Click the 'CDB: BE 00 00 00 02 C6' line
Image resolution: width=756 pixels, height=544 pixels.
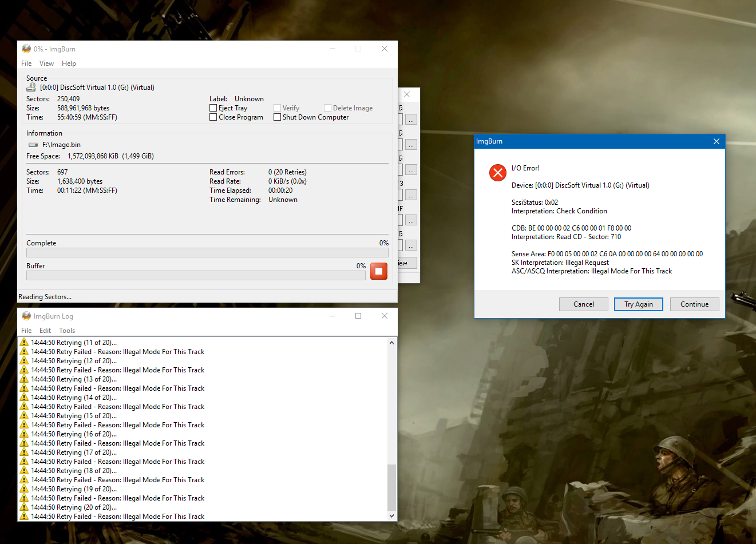coord(571,228)
